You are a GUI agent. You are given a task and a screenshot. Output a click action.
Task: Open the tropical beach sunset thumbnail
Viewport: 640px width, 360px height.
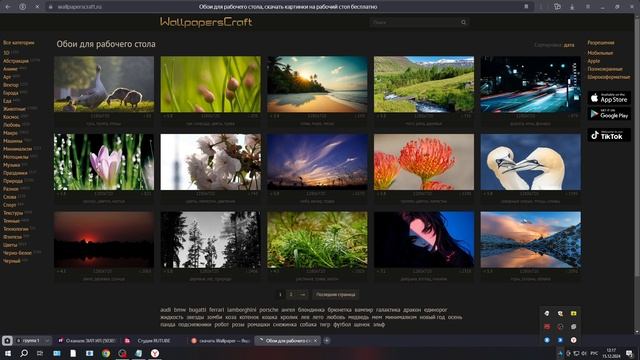tap(317, 84)
